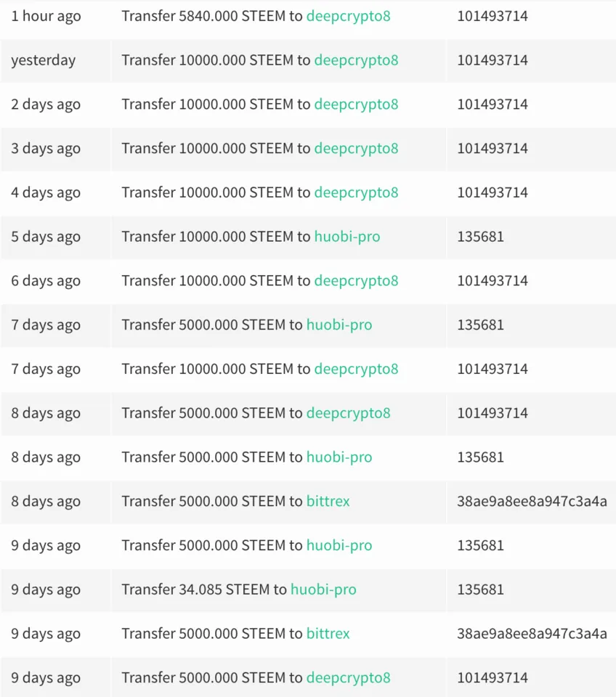Open deepcrypto8 link in 5840.000 STEEM transfer
This screenshot has height=697, width=616.
348,16
